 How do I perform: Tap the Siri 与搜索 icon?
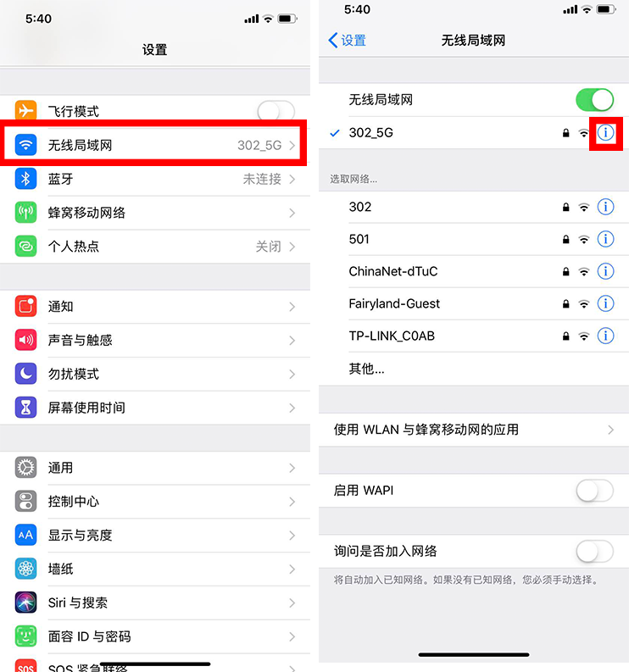(x=25, y=603)
